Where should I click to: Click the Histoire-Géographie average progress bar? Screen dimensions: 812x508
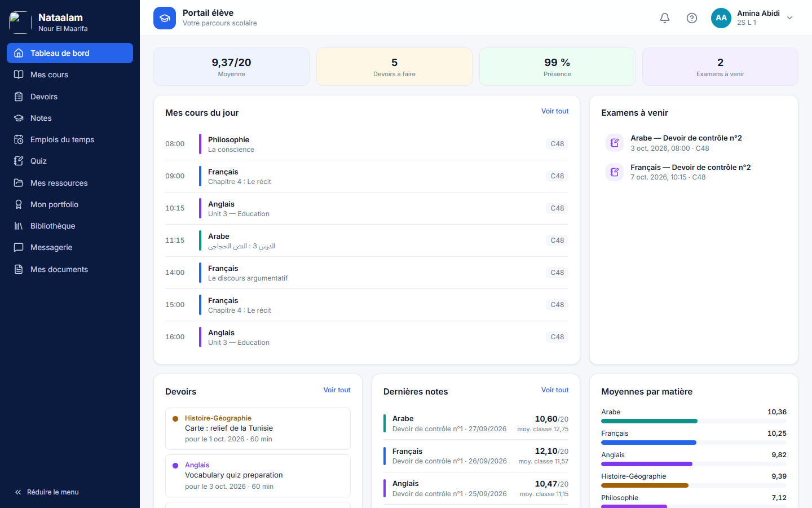point(694,485)
